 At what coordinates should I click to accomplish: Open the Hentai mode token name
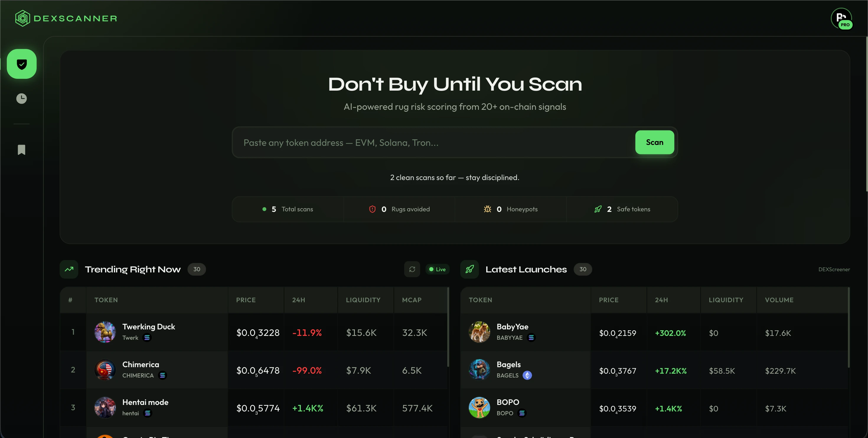click(145, 402)
